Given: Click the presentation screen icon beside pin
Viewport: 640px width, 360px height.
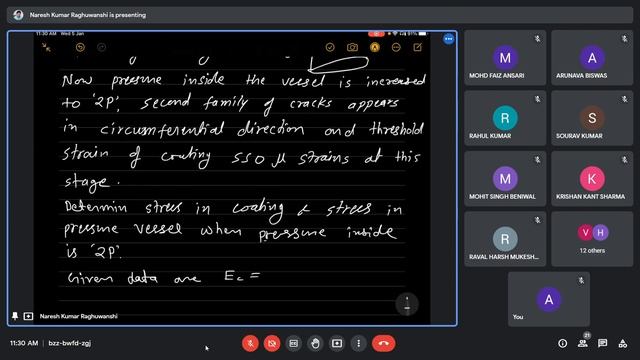Looking at the screenshot, I should tap(28, 316).
